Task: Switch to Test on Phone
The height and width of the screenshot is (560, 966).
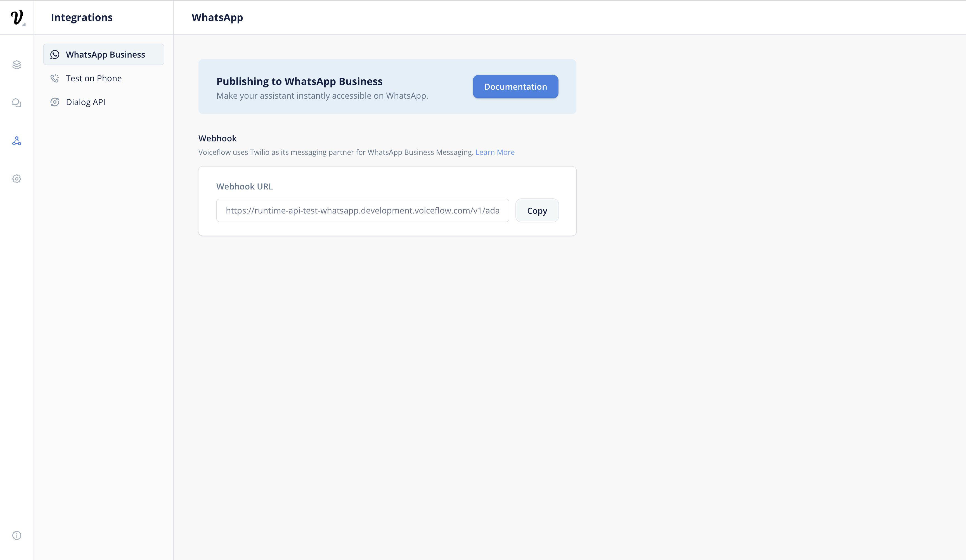Action: point(94,78)
